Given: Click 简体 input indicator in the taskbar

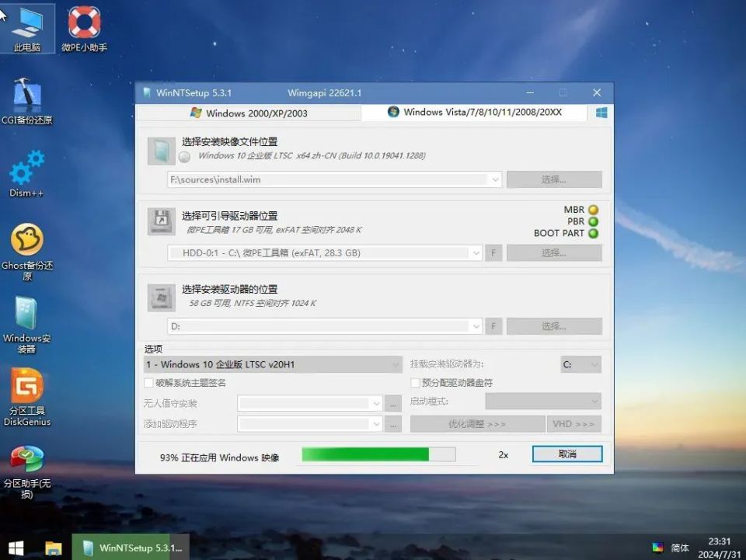Looking at the screenshot, I should 681,548.
